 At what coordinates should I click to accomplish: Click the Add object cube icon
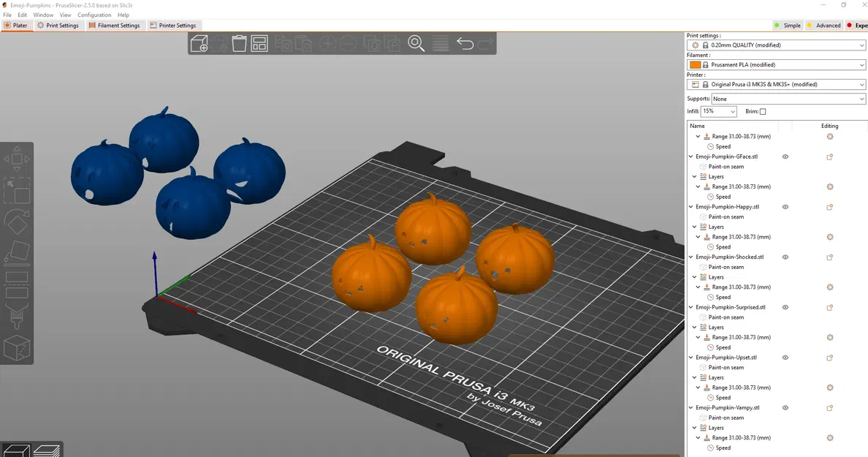tap(199, 43)
